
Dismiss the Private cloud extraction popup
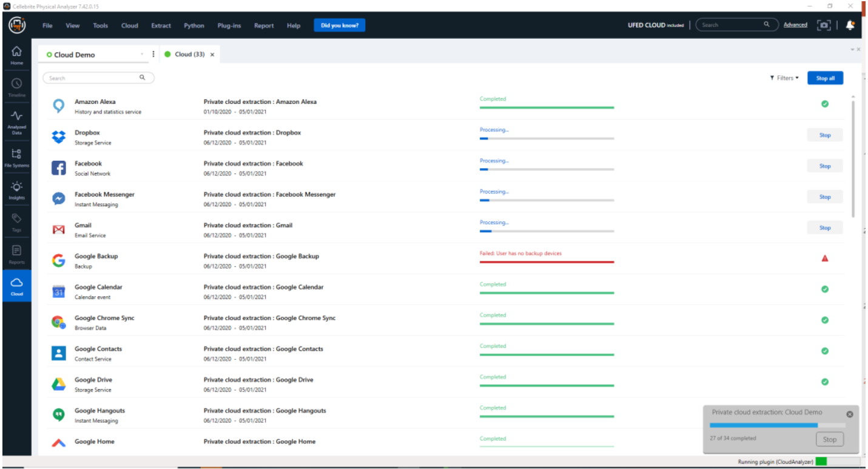coord(849,414)
